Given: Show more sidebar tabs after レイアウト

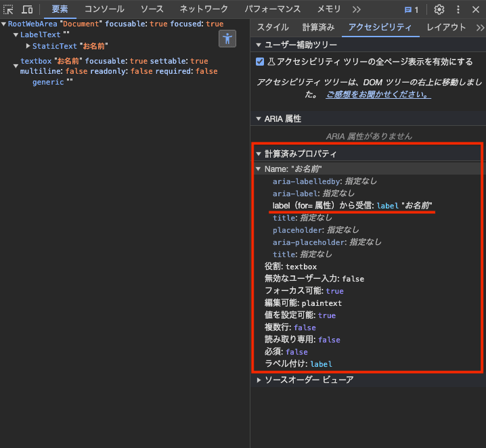Looking at the screenshot, I should pyautogui.click(x=480, y=28).
